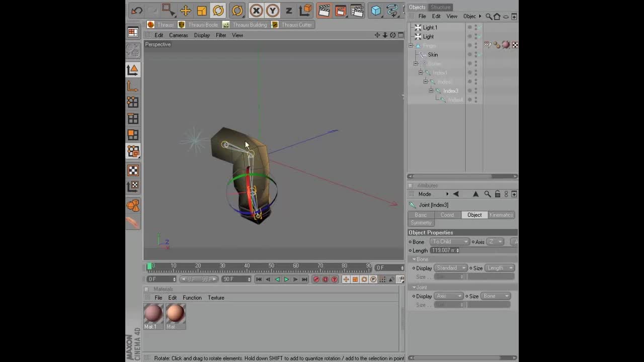644x362 pixels.
Task: Open render settings clapperboard icon
Action: point(357,11)
